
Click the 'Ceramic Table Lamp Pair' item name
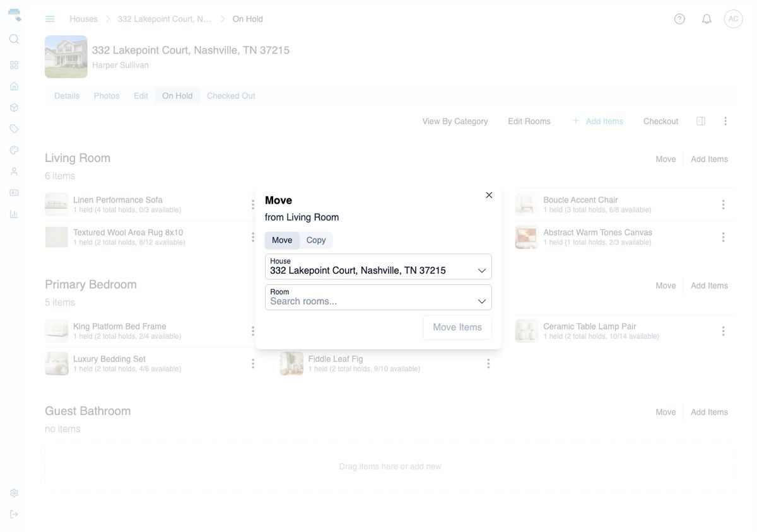coord(590,327)
